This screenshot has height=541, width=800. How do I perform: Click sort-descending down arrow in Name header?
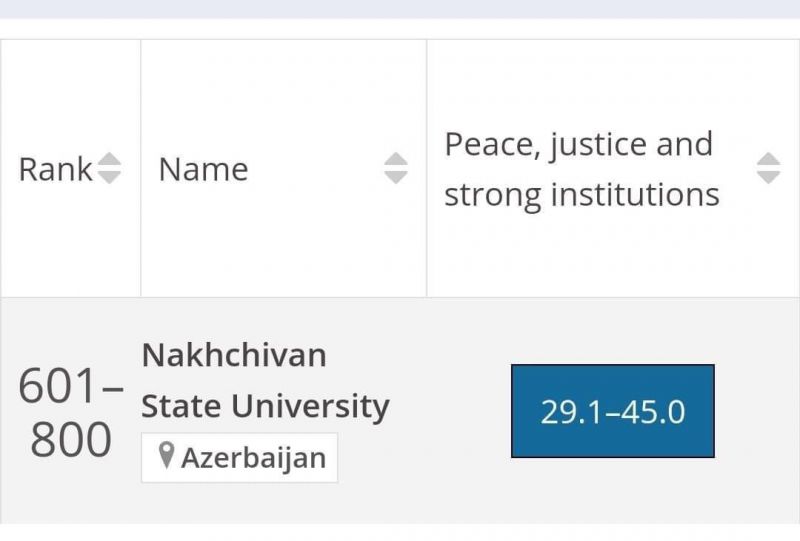click(x=396, y=177)
